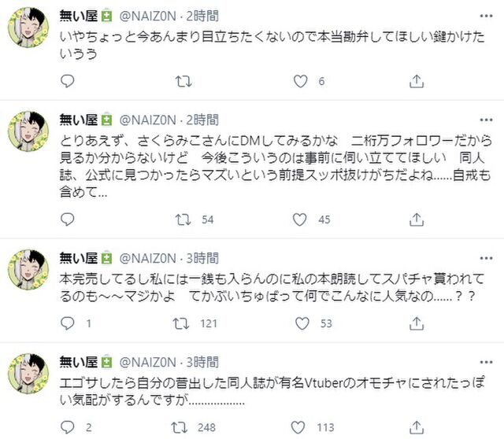Reply to the tweet with 248 retweets
This screenshot has height=439, width=504.
pos(67,427)
